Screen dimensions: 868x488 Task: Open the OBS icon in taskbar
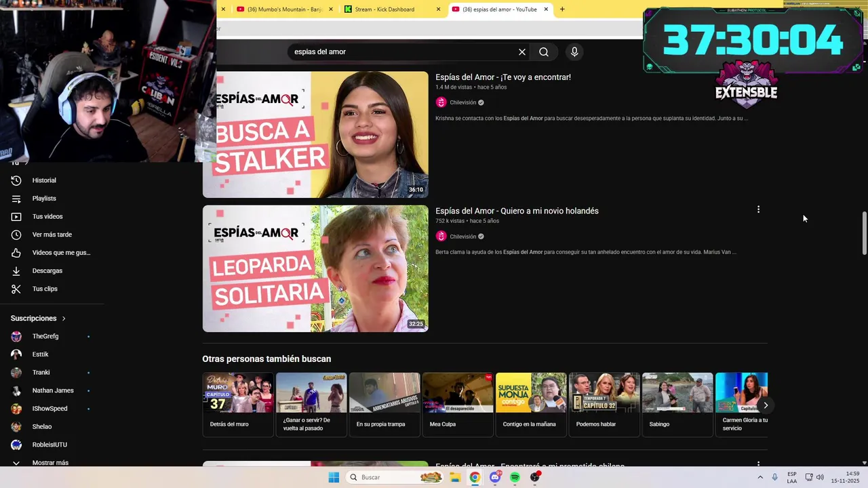point(535,477)
